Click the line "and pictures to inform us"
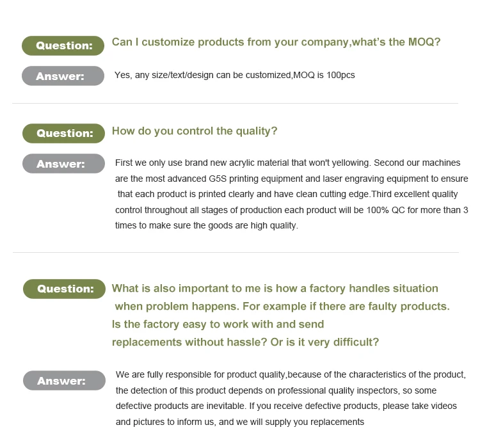 (x=239, y=422)
